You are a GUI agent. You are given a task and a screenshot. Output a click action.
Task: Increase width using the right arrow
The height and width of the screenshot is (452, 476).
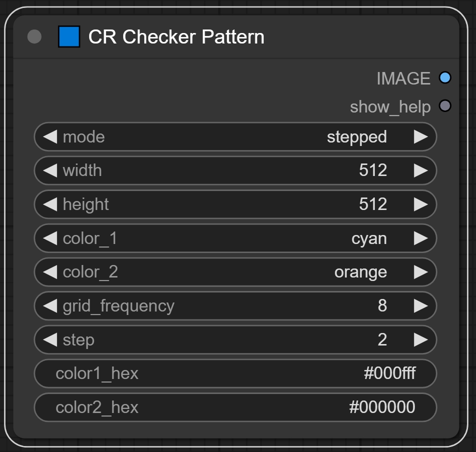420,170
